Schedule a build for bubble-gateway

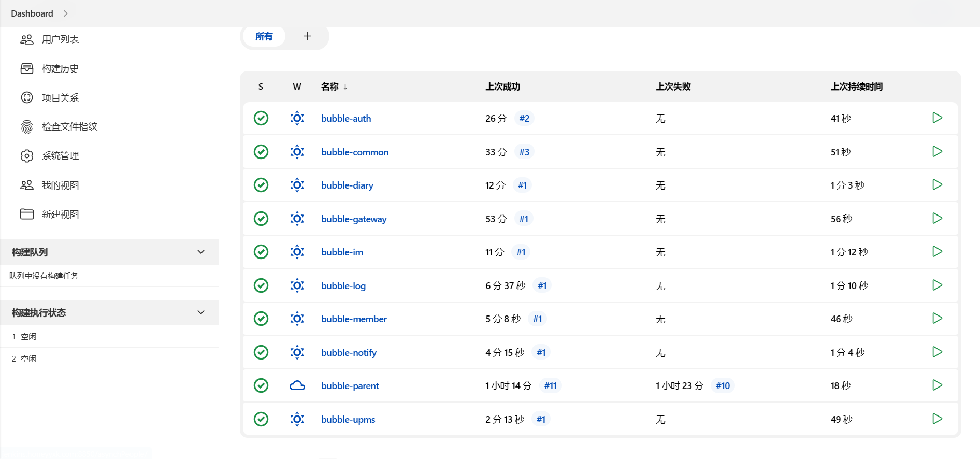pyautogui.click(x=937, y=219)
